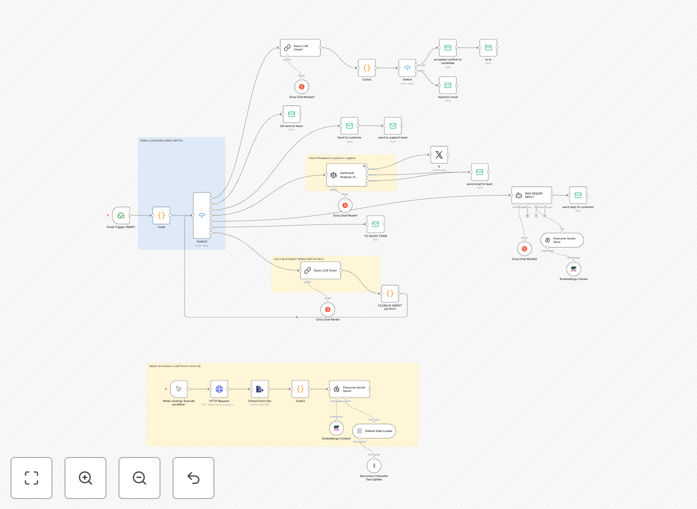Click the reset zoom arrow button

click(x=193, y=478)
